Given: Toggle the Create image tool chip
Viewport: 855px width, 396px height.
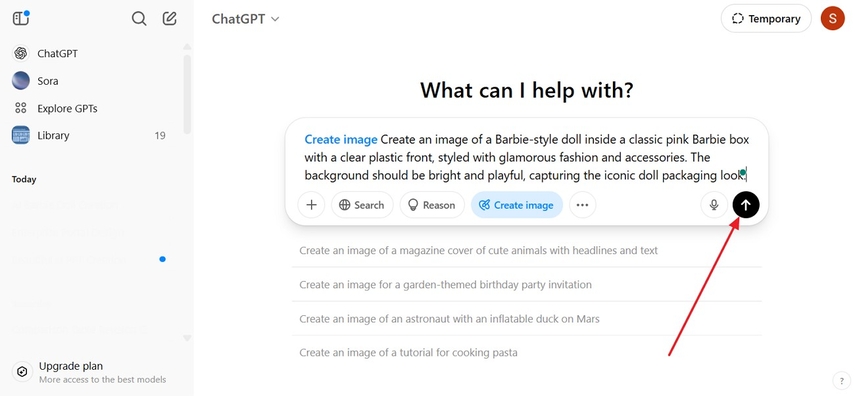Looking at the screenshot, I should [x=516, y=205].
